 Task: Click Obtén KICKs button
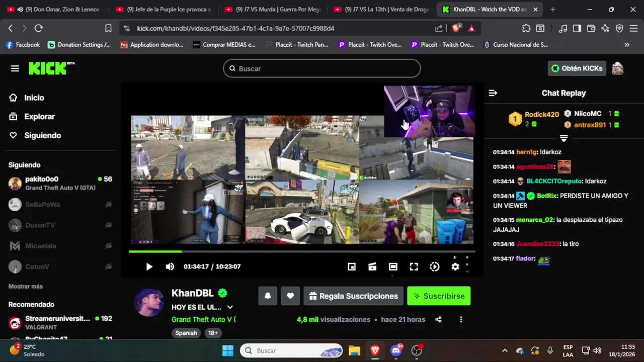tap(577, 68)
